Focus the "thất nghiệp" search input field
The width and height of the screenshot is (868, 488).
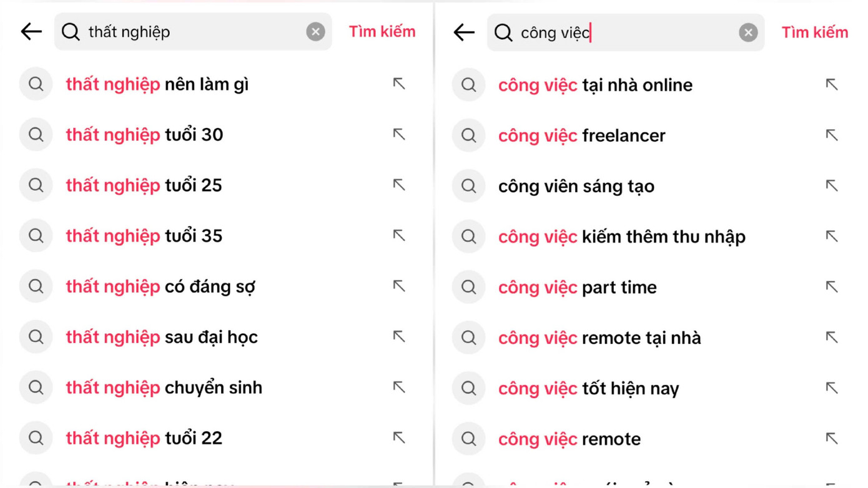coord(194,31)
